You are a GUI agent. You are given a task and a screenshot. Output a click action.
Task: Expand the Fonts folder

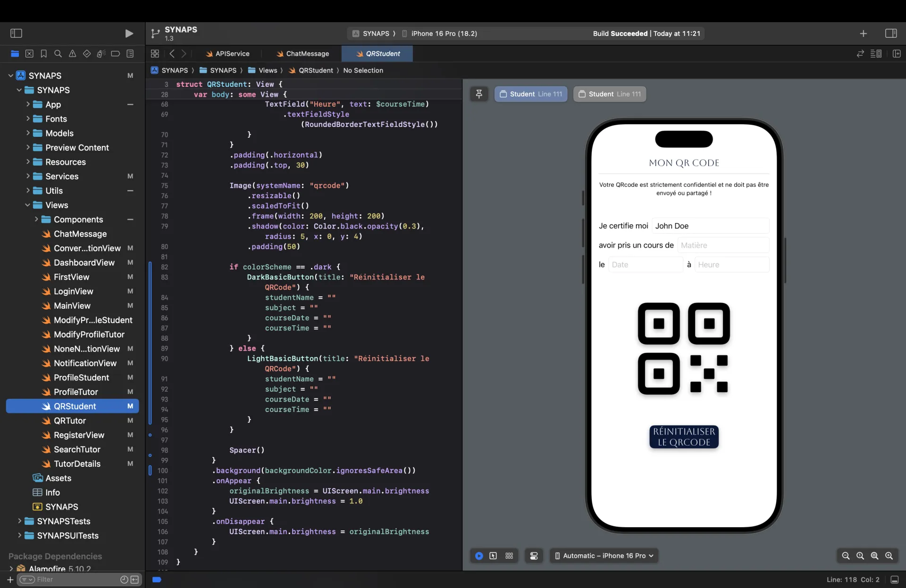(x=28, y=119)
